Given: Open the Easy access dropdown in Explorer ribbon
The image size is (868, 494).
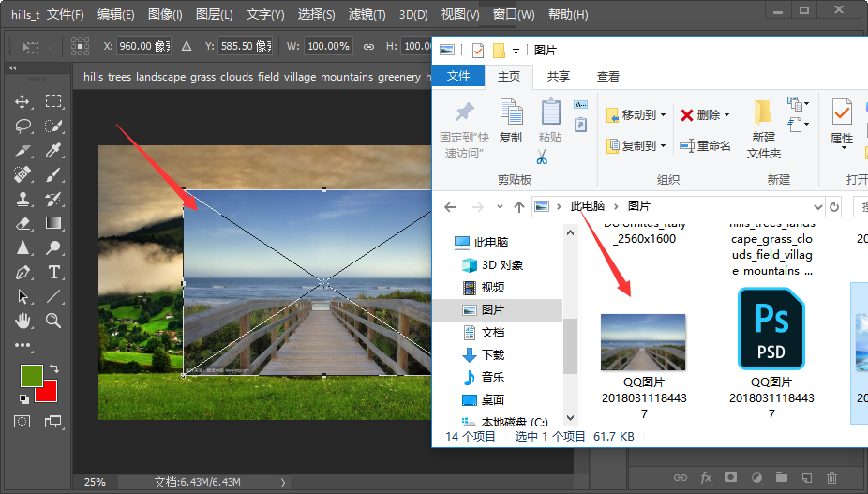Looking at the screenshot, I should click(x=797, y=125).
